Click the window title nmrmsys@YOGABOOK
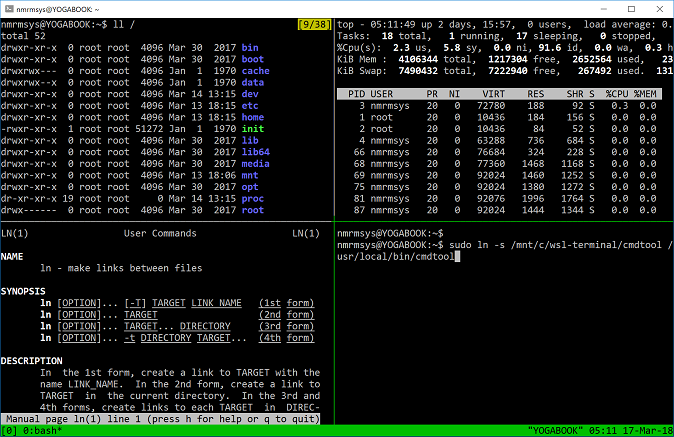Screen dimensions: 674x437 pyautogui.click(x=58, y=9)
